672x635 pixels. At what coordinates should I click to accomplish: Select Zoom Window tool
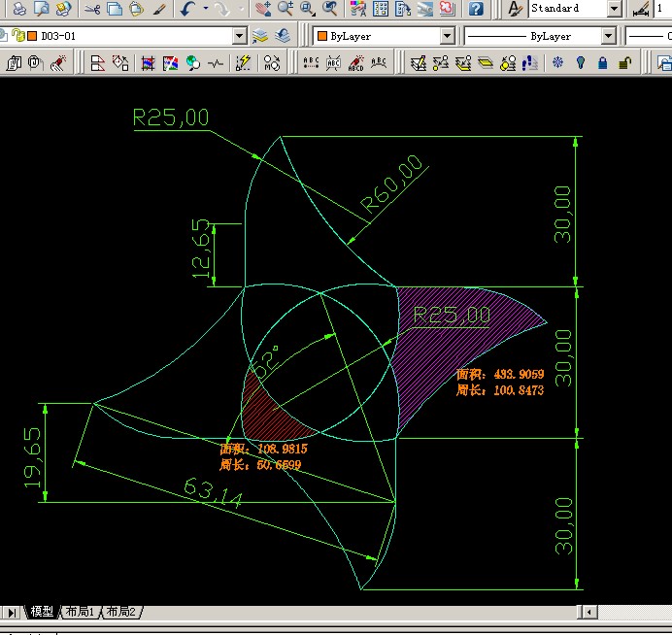pyautogui.click(x=307, y=9)
